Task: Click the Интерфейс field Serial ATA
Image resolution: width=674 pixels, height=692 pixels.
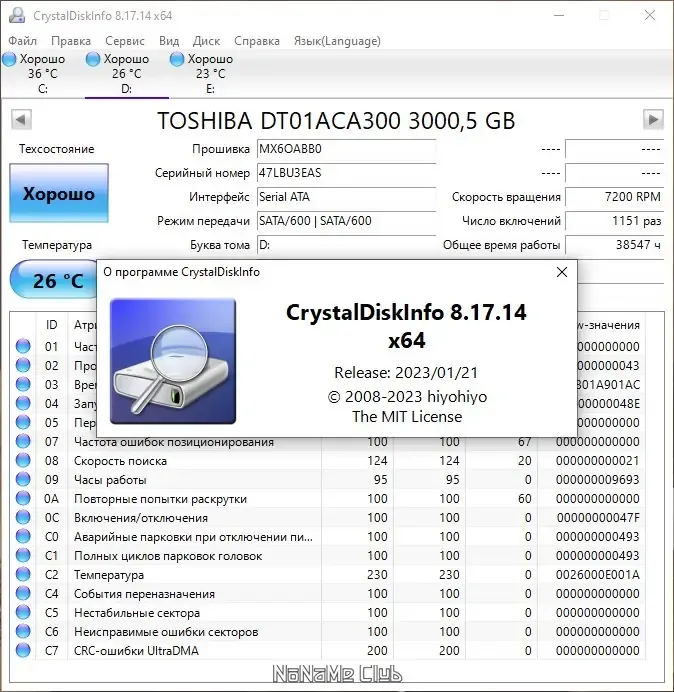Action: click(x=346, y=197)
